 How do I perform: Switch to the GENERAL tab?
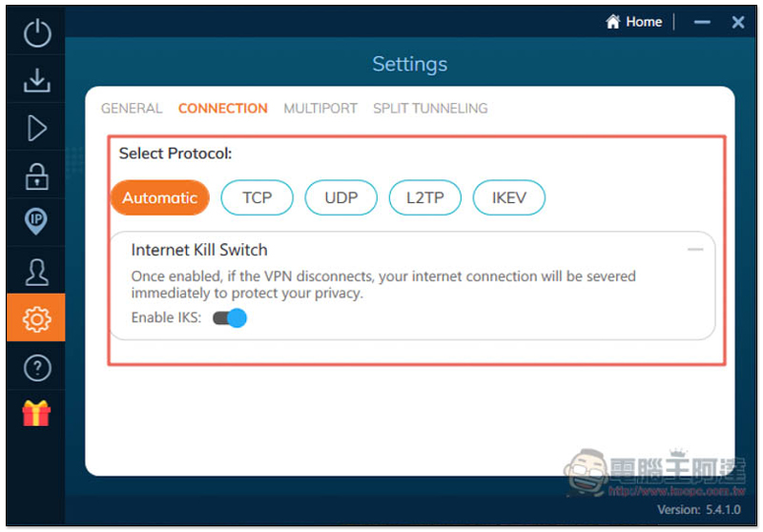tap(132, 109)
